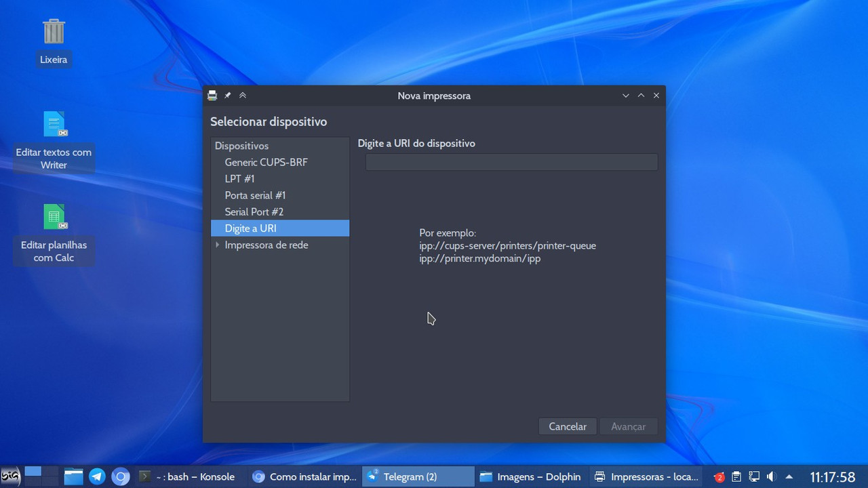Click the 11:17:58 clock
The image size is (868, 488).
[x=833, y=477]
